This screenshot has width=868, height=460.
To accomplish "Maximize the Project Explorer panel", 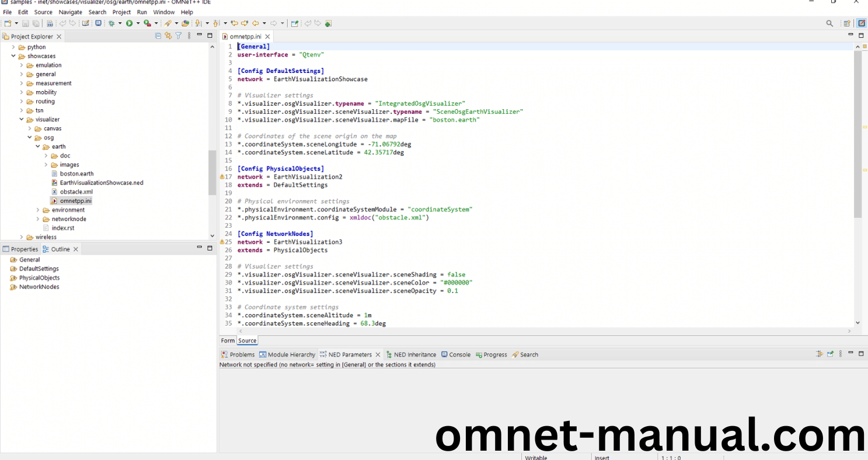I will [210, 35].
